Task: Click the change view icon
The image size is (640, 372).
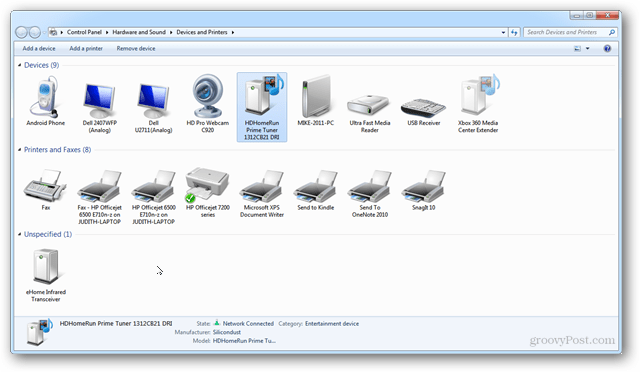Action: tap(578, 49)
